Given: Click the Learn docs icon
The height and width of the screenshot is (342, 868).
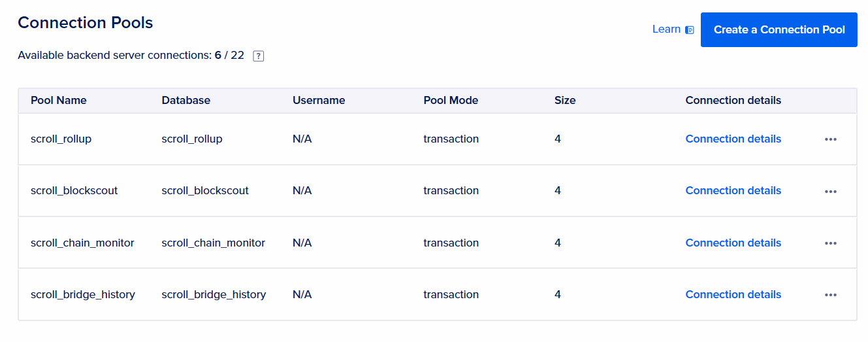Looking at the screenshot, I should point(690,29).
